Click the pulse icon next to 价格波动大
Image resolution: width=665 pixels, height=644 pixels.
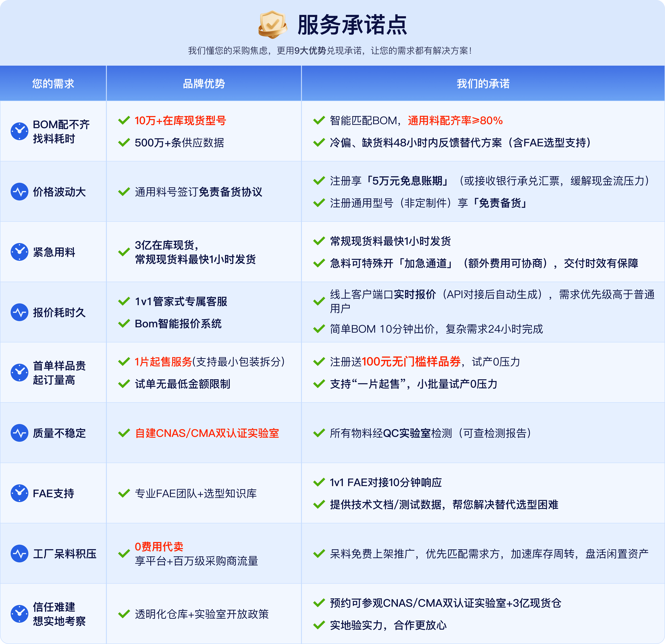(20, 192)
